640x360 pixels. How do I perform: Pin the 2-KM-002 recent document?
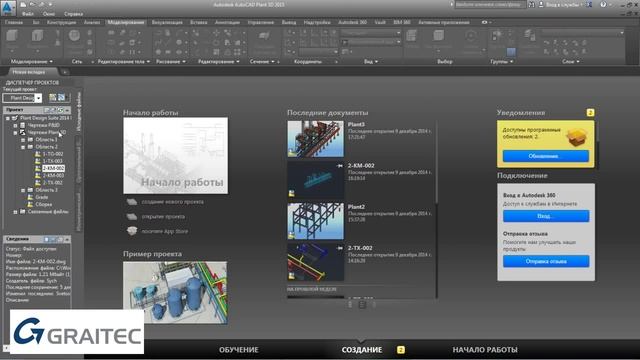point(340,166)
